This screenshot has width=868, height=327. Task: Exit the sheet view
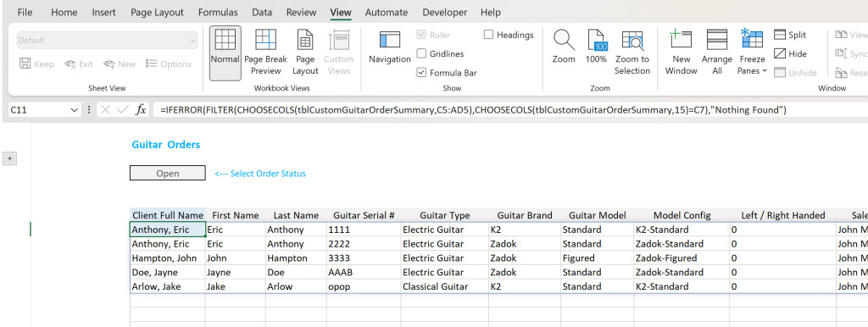79,64
